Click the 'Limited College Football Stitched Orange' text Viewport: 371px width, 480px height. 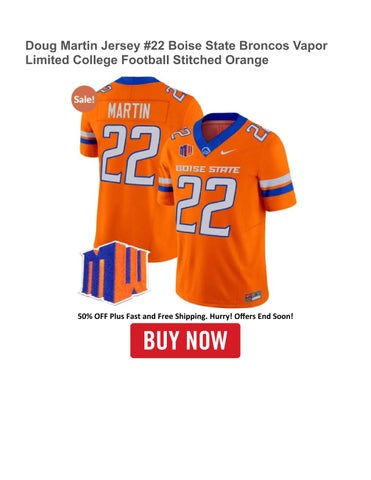[147, 60]
